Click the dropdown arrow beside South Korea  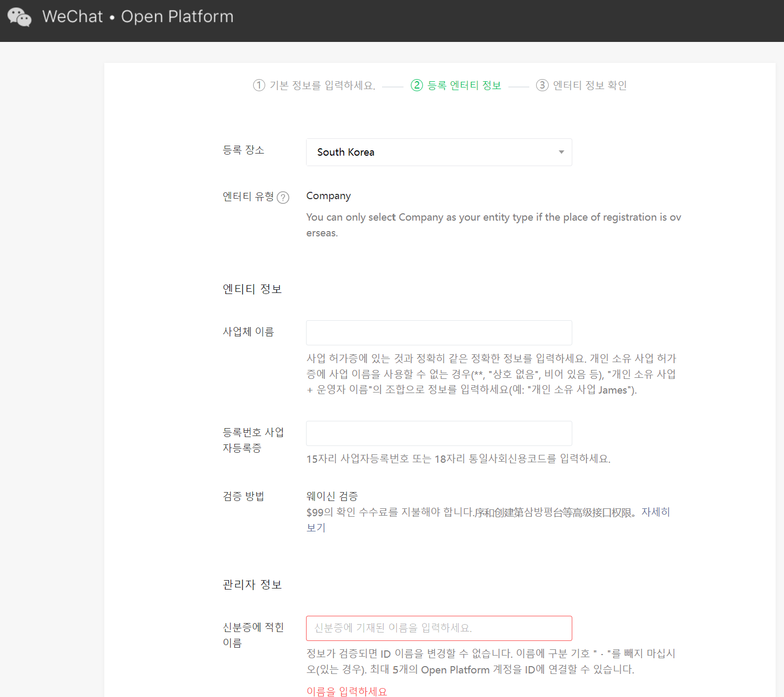561,152
